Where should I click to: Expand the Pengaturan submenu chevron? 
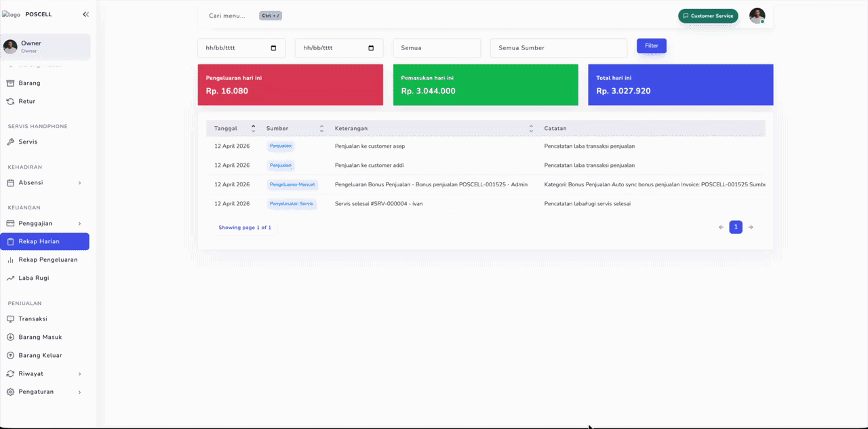point(79,392)
